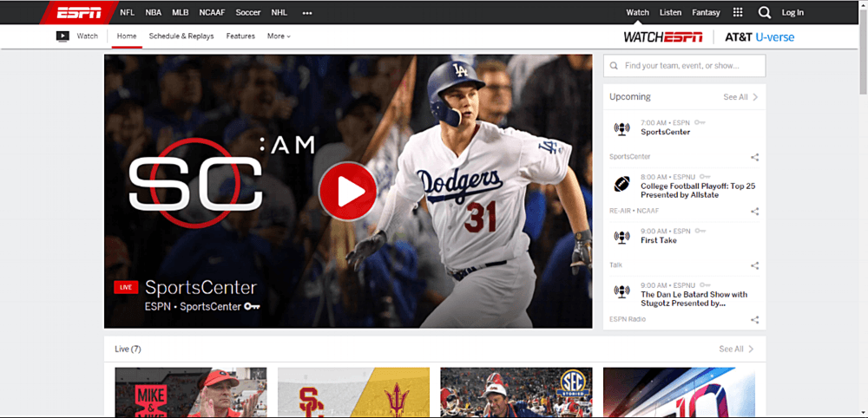Image resolution: width=868 pixels, height=418 pixels.
Task: Click the Find your team, event, or show field
Action: click(685, 66)
